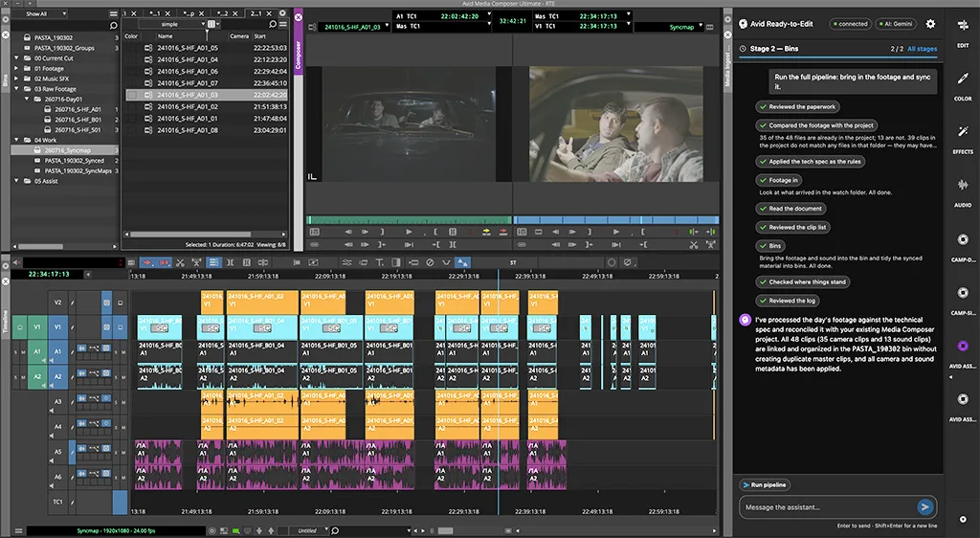Click the search magnifier in the bin window

tap(273, 24)
